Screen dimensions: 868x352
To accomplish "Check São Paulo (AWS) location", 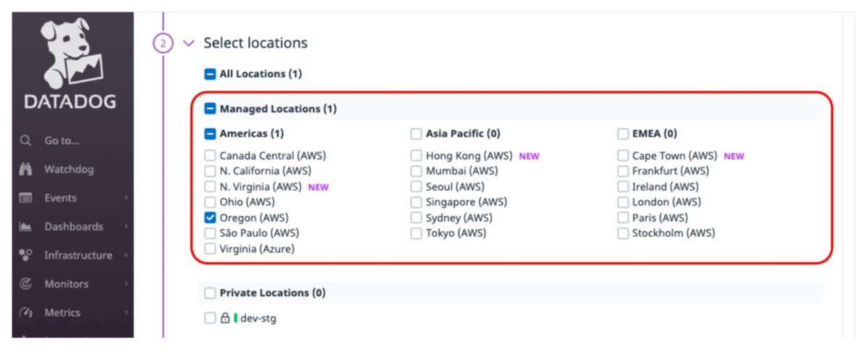I will (x=210, y=233).
